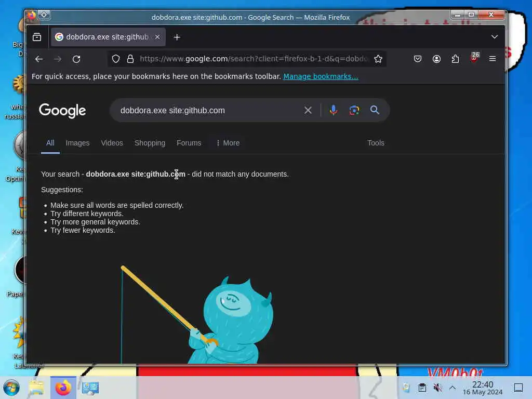Open the file manager taskbar icon

click(x=36, y=388)
